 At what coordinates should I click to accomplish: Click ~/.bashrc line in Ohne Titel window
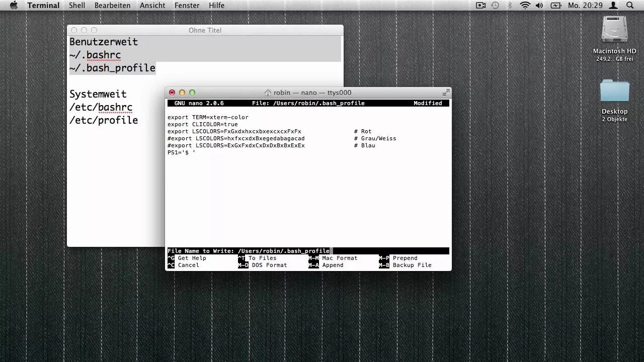click(x=95, y=55)
